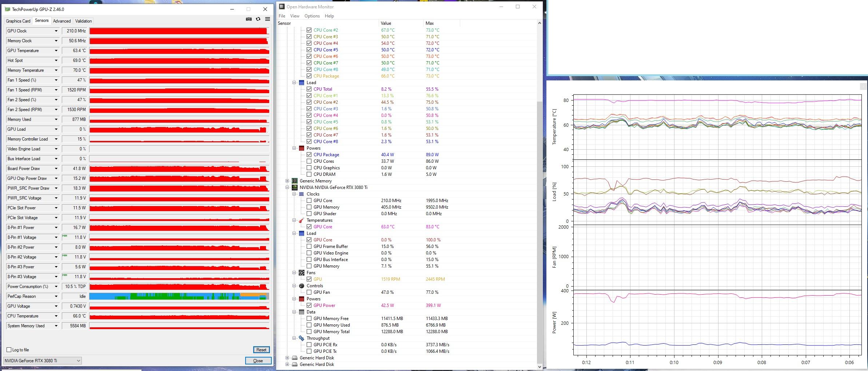Switch to the Advanced tab
Screen dimensions: 868x371
pos(62,21)
